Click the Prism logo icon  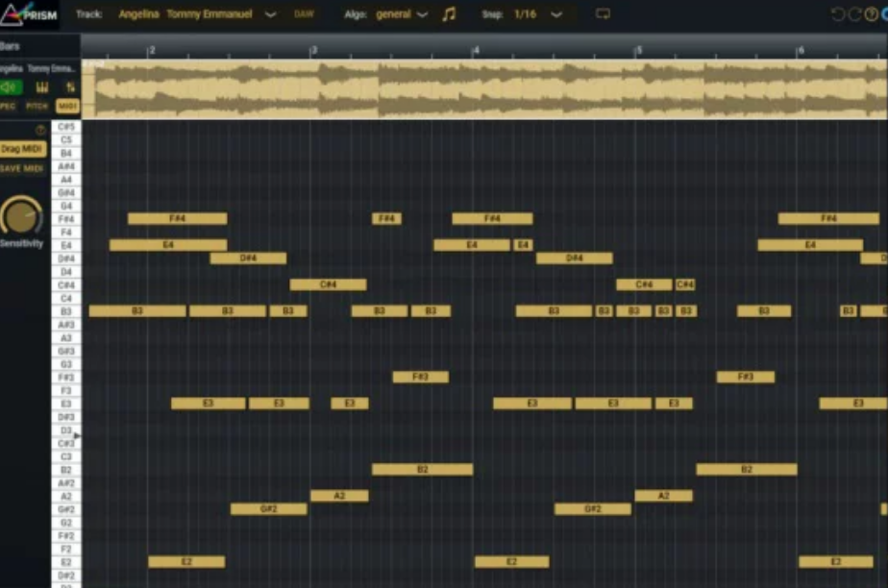click(28, 13)
